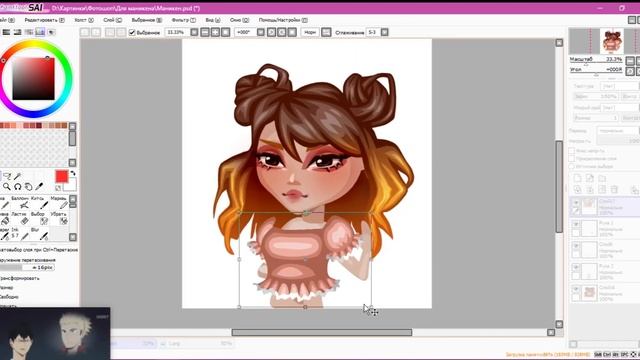Click the 16pix drag detection slider
The height and width of the screenshot is (360, 640).
click(27, 267)
